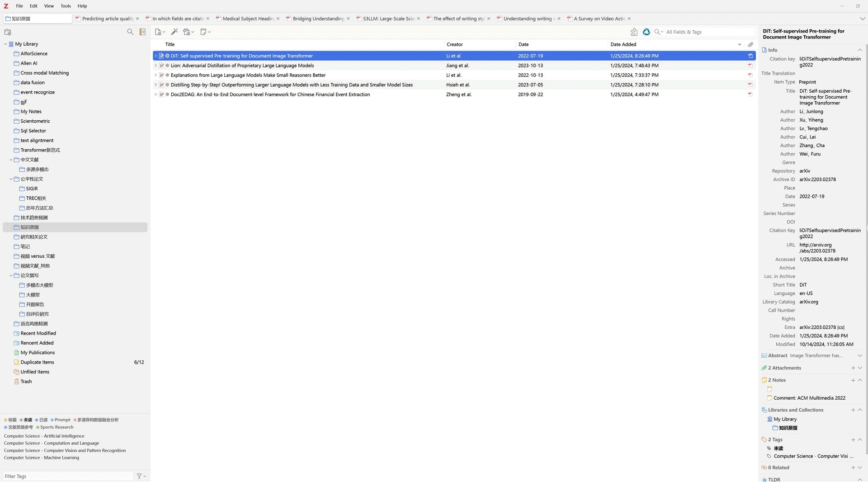Image resolution: width=868 pixels, height=482 pixels.
Task: Open the Comment: ACM Multimedia 2022 note
Action: [809, 398]
